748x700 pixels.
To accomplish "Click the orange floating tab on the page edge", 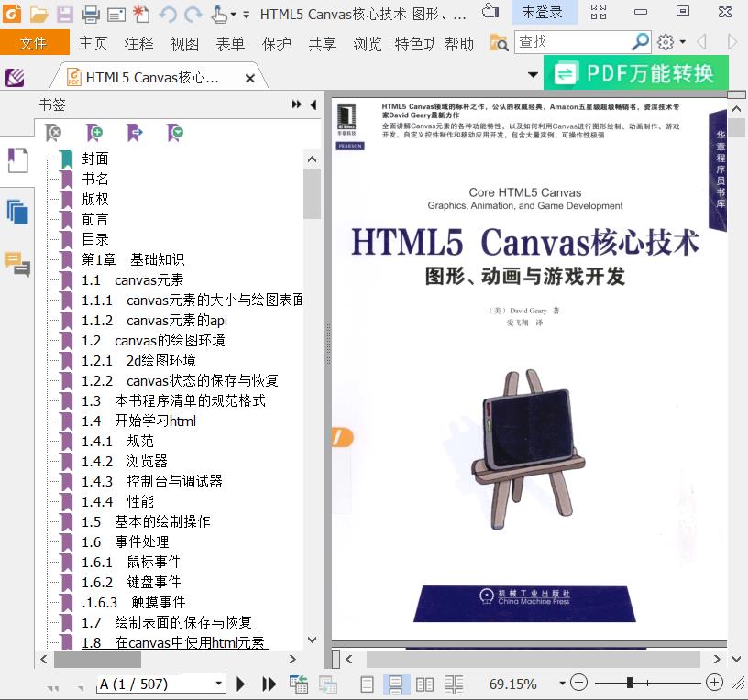I will point(343,437).
